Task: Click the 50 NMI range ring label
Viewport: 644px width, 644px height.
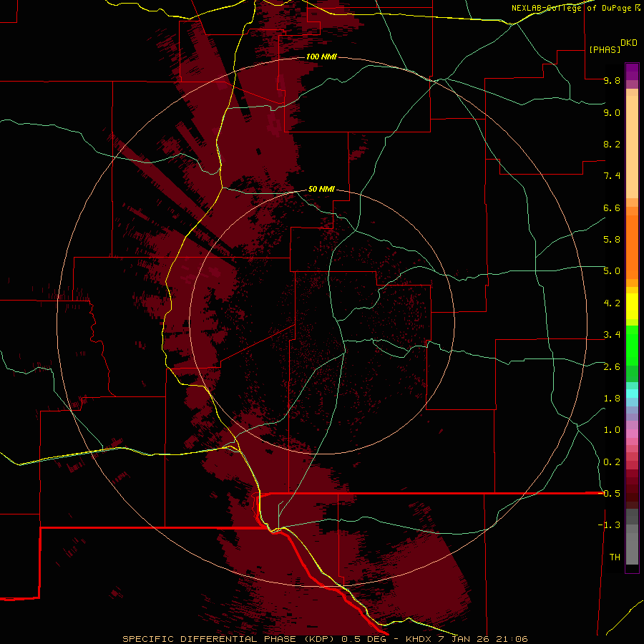Action: 321,189
